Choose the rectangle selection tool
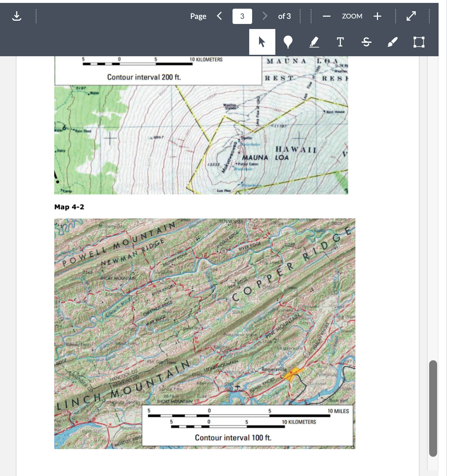The image size is (456, 476). (x=419, y=42)
